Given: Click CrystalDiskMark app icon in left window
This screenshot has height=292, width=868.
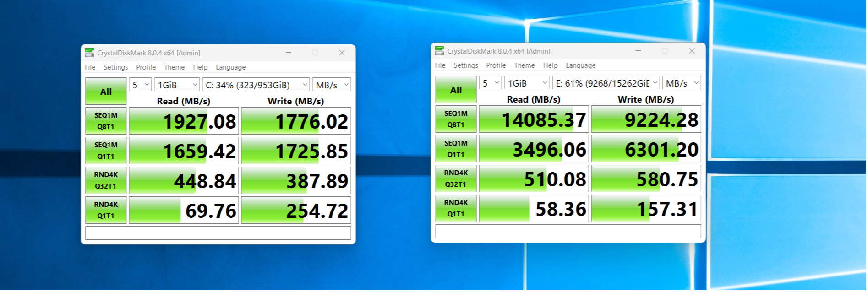Looking at the screenshot, I should click(89, 53).
